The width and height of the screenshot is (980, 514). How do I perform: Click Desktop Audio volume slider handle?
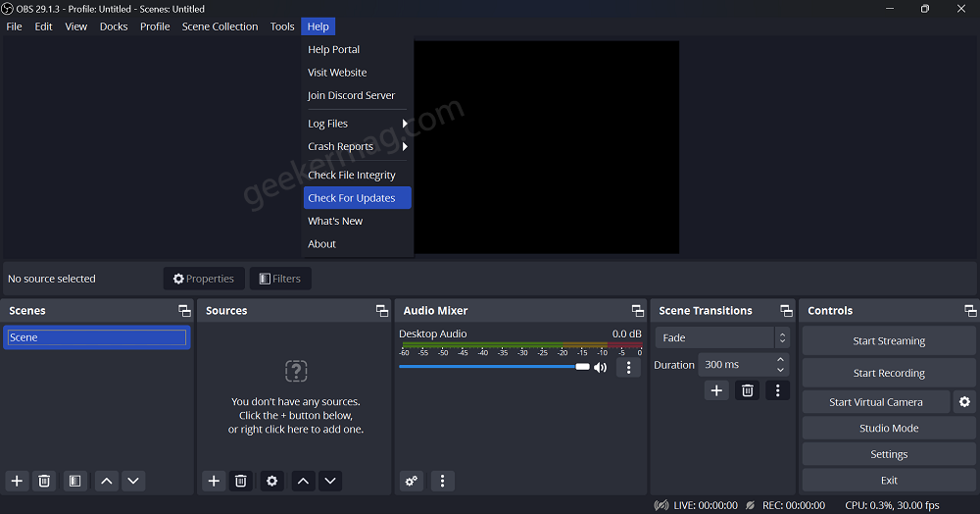(x=582, y=367)
